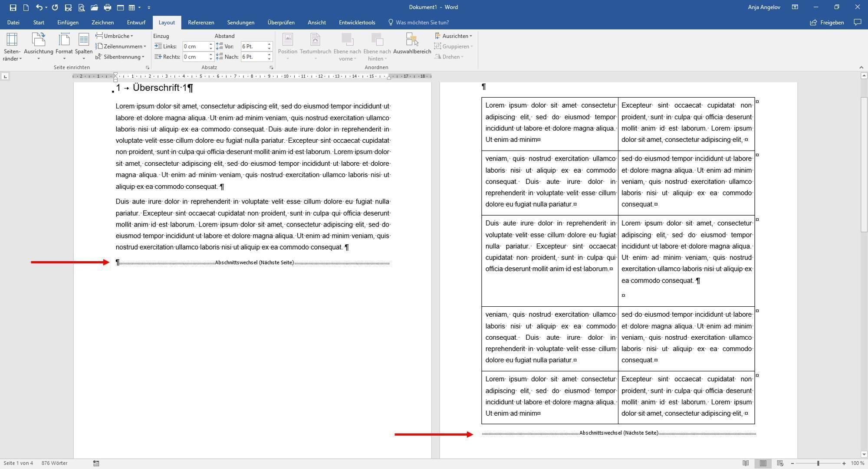
Task: Expand the Umbrüche breaks dropdown
Action: pyautogui.click(x=115, y=36)
